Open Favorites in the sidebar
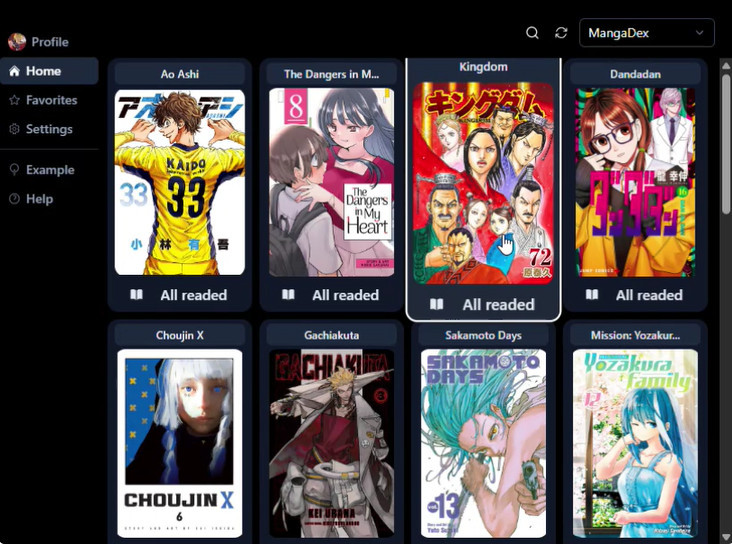 tap(49, 100)
